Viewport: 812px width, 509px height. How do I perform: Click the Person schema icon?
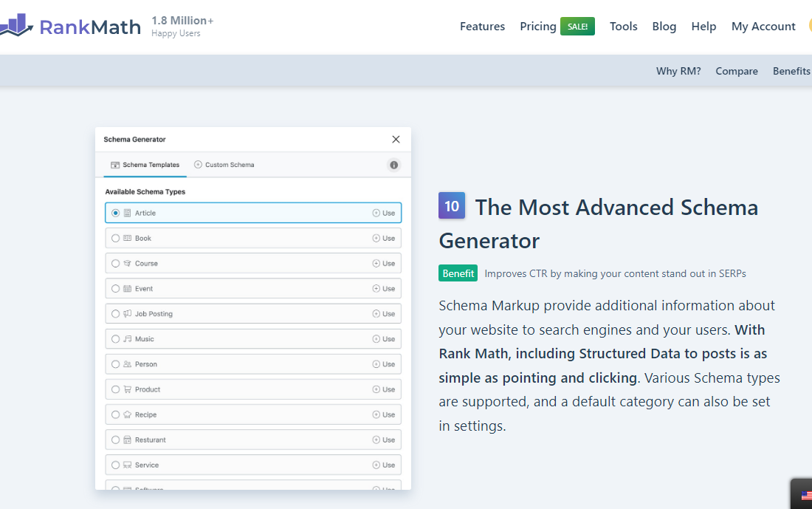point(126,363)
